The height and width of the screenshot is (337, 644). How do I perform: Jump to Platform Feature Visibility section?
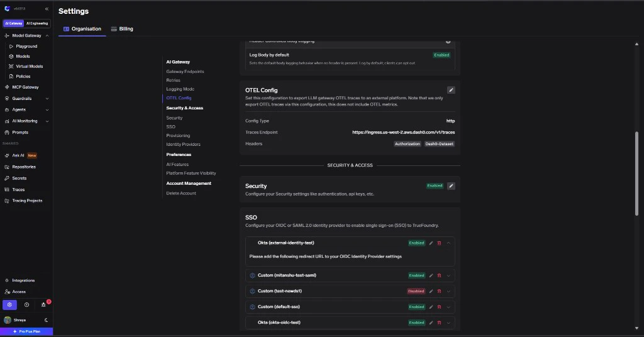pyautogui.click(x=191, y=174)
